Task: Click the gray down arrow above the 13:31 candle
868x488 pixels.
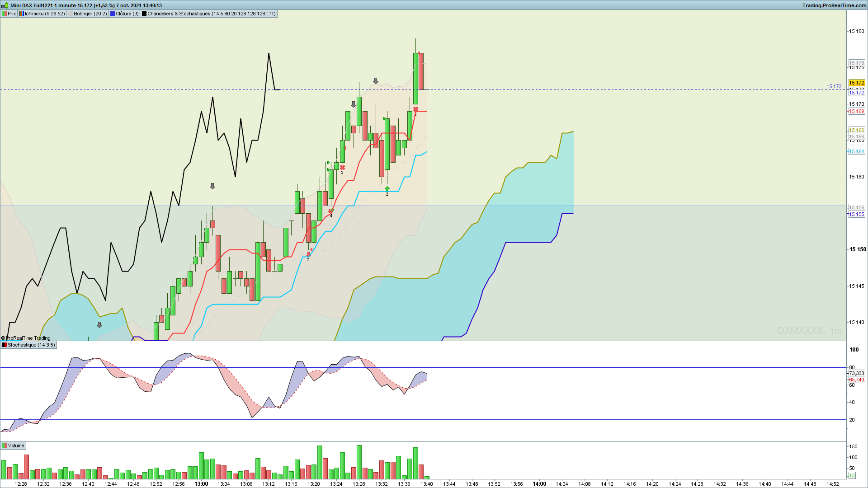Action: coord(376,81)
